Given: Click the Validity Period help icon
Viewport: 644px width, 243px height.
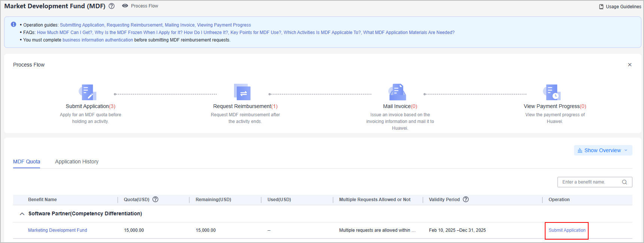Looking at the screenshot, I should pyautogui.click(x=466, y=199).
